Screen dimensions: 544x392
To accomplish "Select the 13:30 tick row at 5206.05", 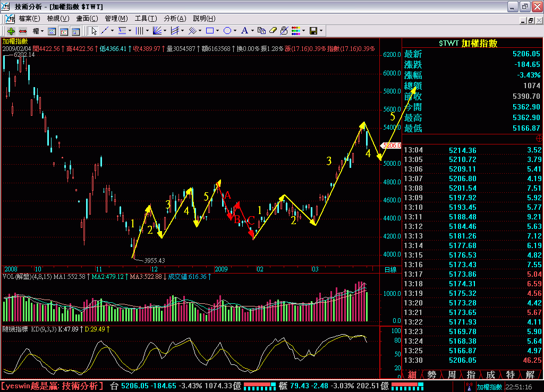I will point(472,361).
